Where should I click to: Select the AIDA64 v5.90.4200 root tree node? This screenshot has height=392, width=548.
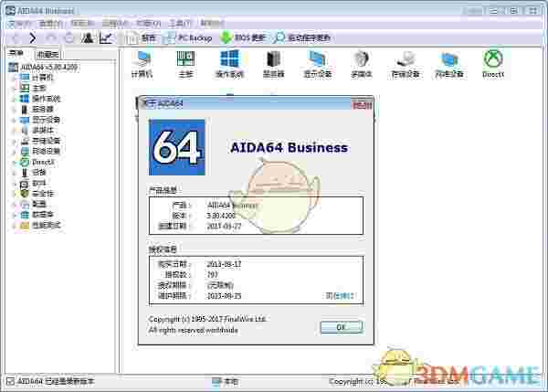(x=43, y=67)
